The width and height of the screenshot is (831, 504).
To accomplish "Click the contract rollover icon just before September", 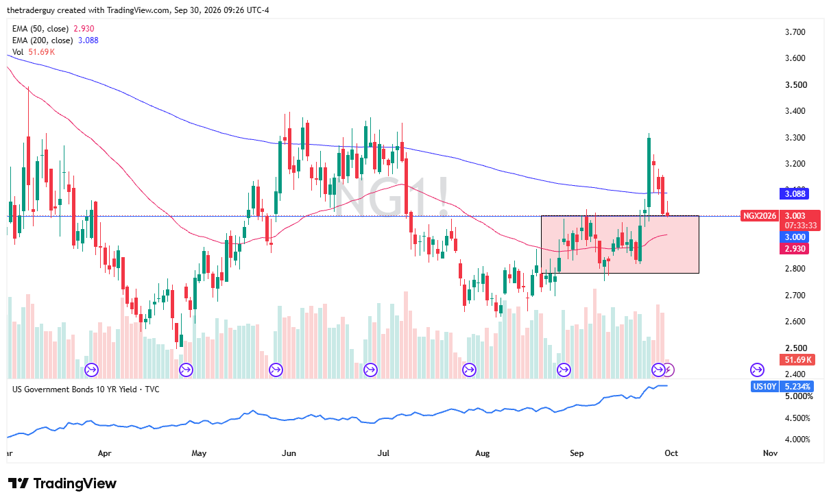I will [564, 370].
